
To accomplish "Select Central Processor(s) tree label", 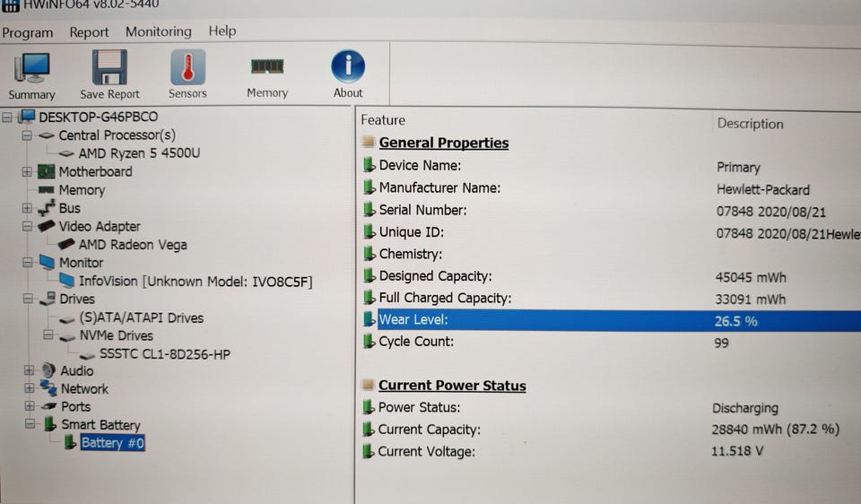I will (117, 135).
